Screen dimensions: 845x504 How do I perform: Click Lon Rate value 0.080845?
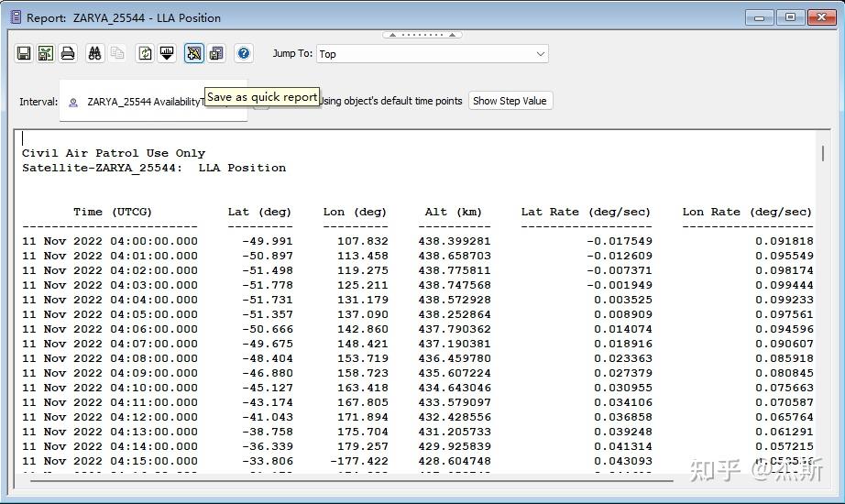785,372
